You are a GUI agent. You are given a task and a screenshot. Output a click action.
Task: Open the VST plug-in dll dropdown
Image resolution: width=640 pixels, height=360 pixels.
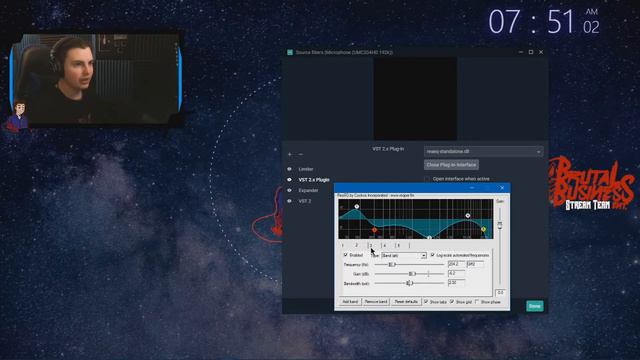[484, 151]
